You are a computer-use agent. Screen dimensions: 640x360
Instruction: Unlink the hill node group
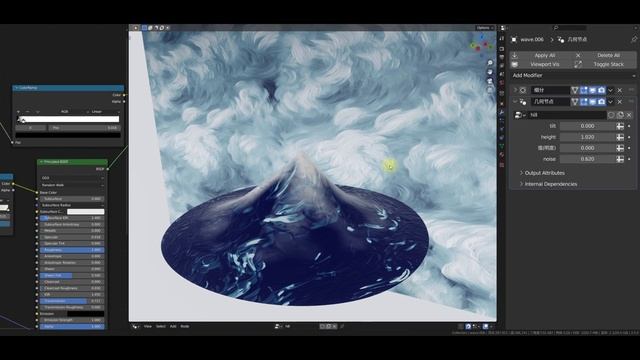point(629,115)
